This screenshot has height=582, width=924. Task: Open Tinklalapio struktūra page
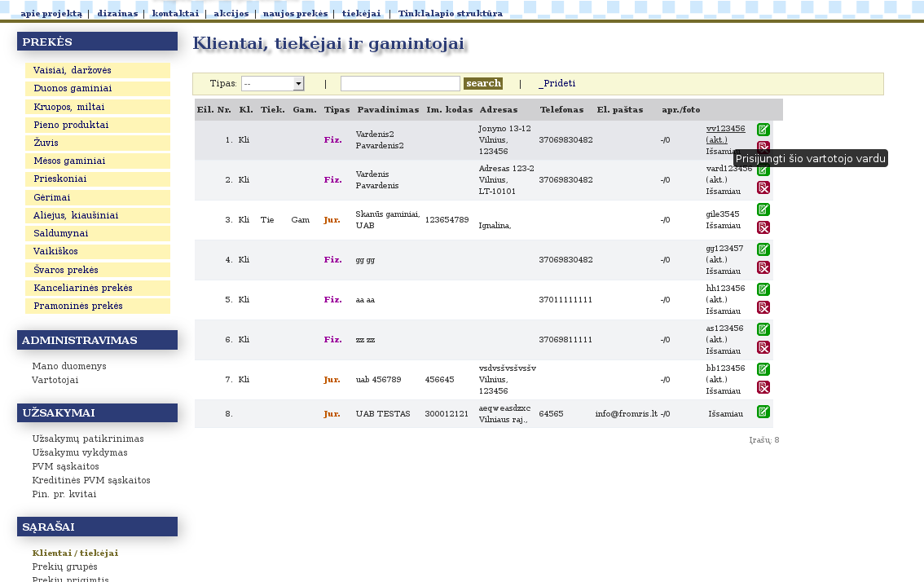click(x=451, y=13)
